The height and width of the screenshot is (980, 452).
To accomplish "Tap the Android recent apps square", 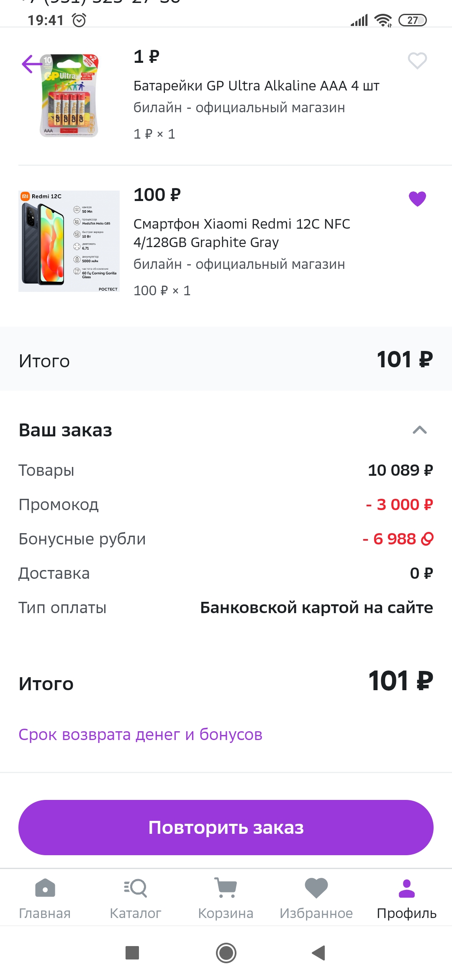I will 132,953.
